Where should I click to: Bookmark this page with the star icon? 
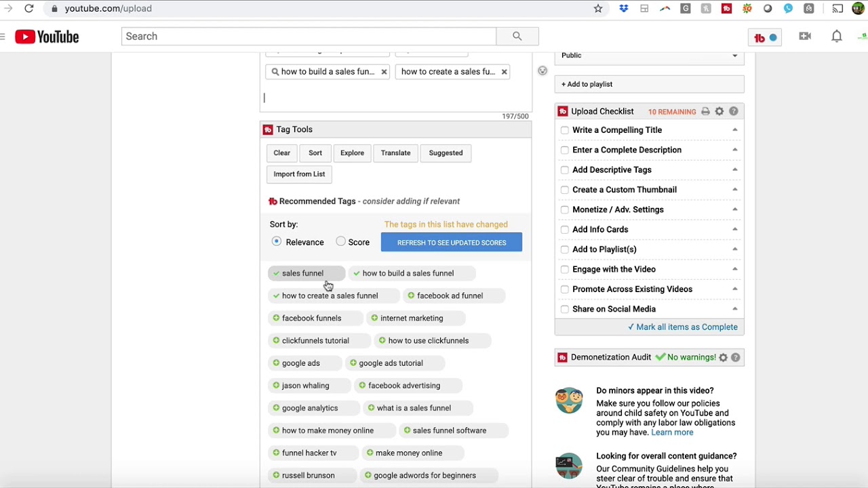coord(598,9)
